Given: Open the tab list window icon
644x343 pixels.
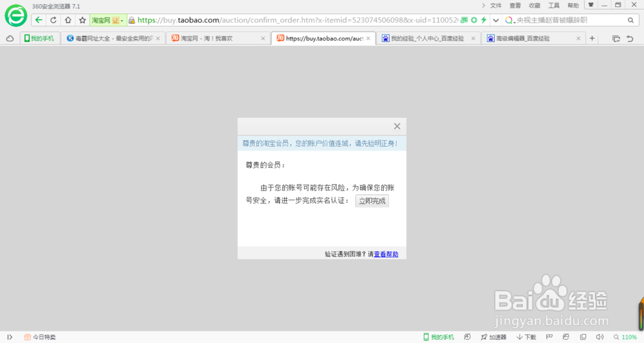Looking at the screenshot, I should pyautogui.click(x=616, y=39).
